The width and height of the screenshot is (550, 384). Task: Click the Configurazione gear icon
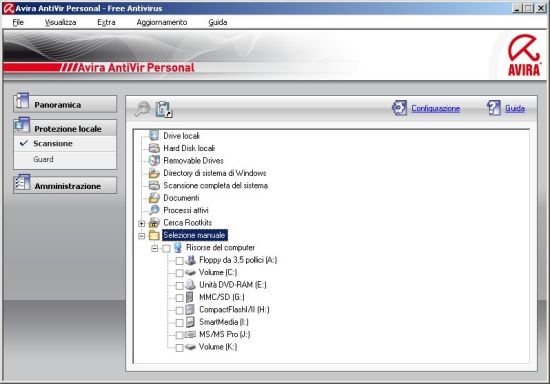pos(400,108)
